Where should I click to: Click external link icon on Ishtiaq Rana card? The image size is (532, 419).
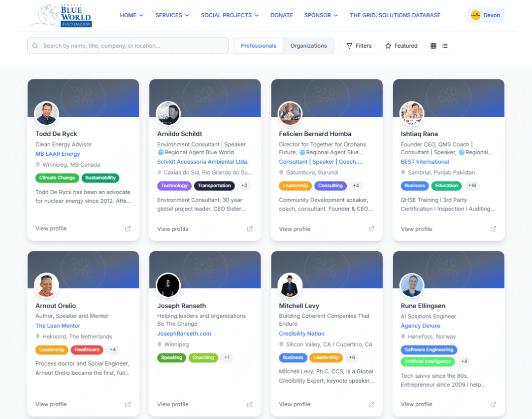coord(493,229)
